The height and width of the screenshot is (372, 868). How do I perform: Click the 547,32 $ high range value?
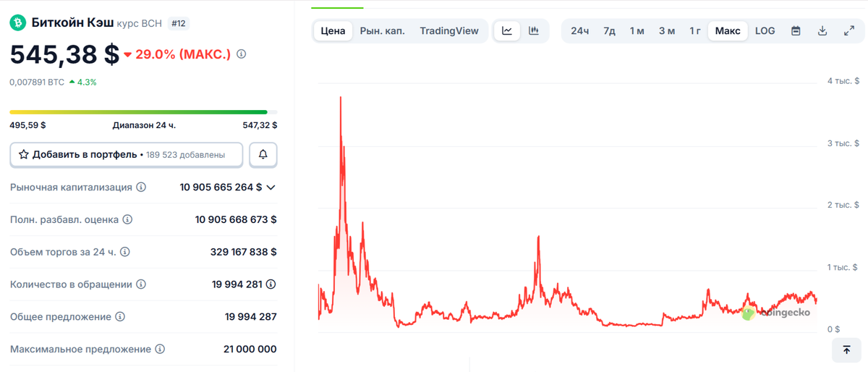point(260,125)
